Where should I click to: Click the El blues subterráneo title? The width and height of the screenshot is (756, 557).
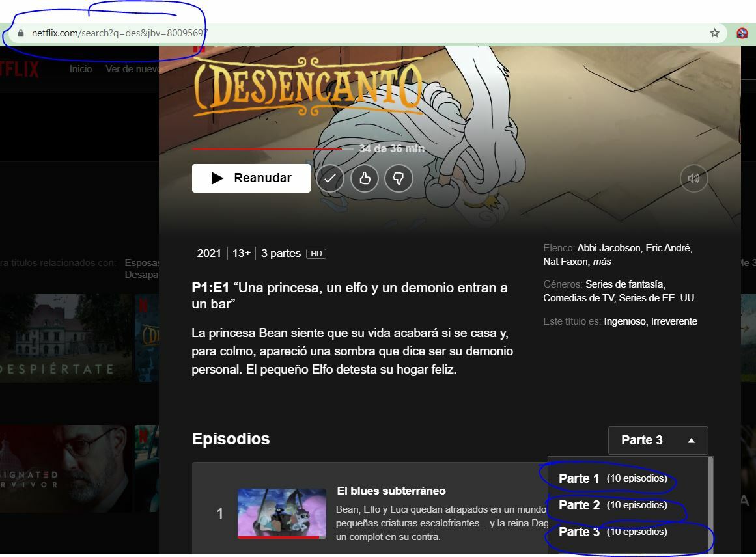coord(391,491)
